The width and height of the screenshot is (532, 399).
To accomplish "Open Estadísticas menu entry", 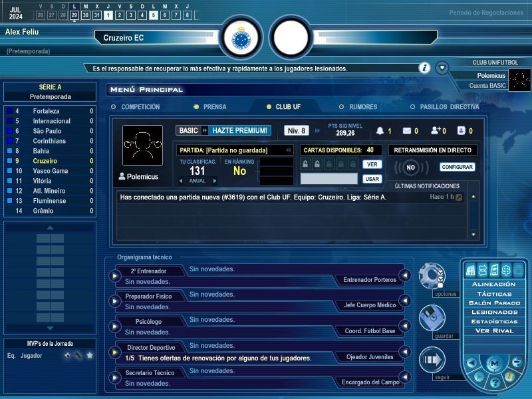I will (494, 321).
